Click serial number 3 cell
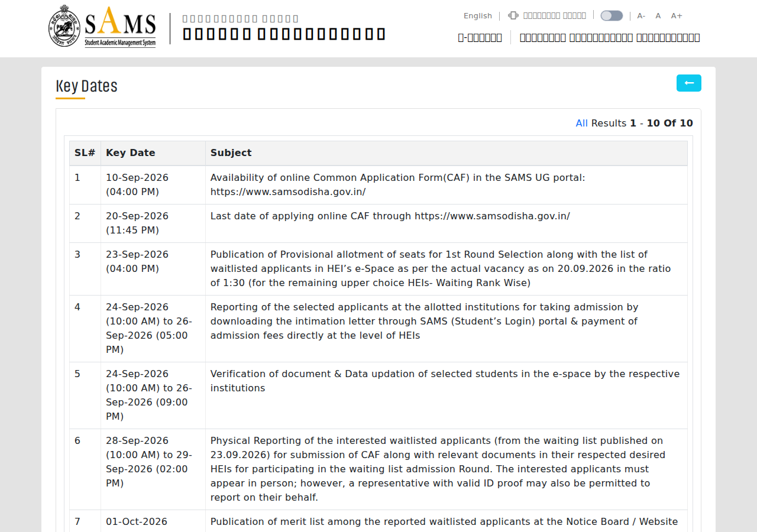Viewport: 757px width, 532px height. (x=85, y=269)
